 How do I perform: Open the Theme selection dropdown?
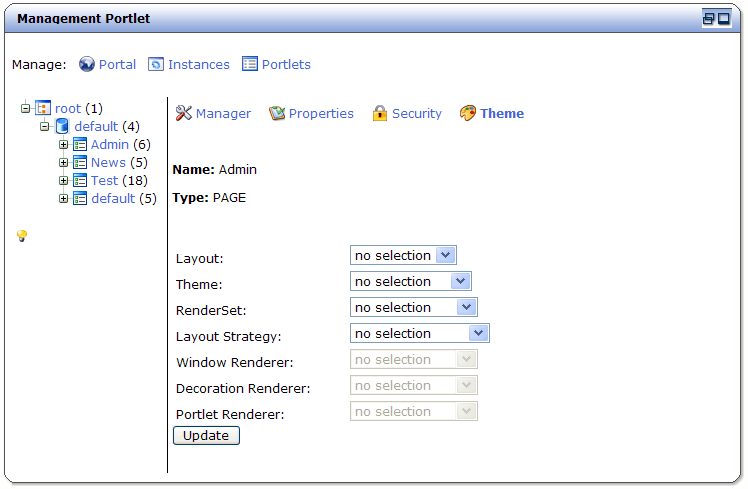[411, 281]
